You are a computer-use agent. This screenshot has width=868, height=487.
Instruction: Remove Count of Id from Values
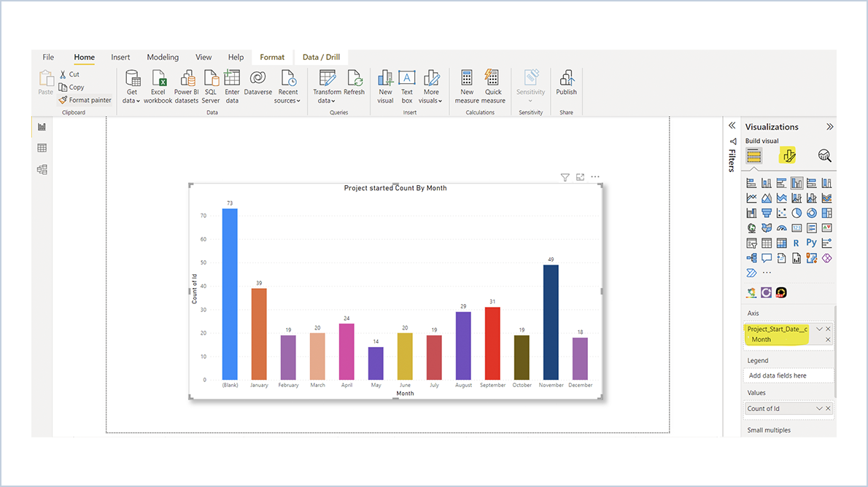click(x=828, y=409)
